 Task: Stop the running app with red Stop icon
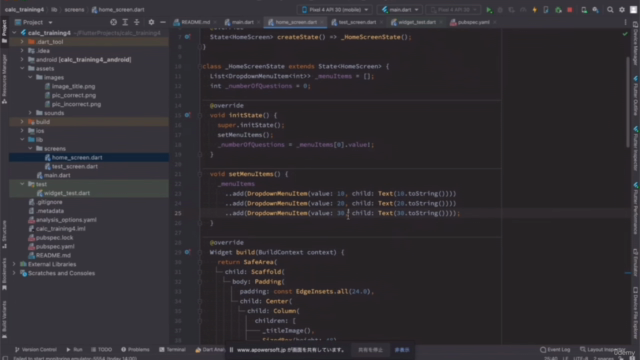coord(570,10)
